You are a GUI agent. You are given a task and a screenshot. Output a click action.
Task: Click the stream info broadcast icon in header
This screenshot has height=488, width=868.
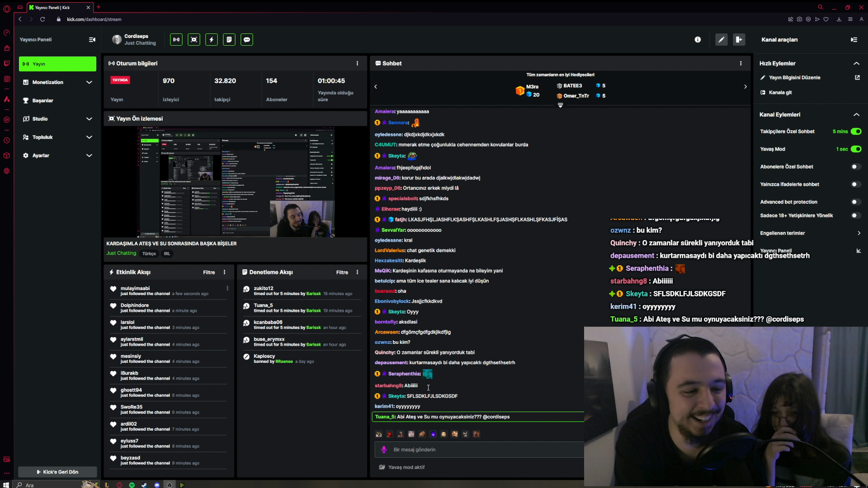pyautogui.click(x=176, y=40)
